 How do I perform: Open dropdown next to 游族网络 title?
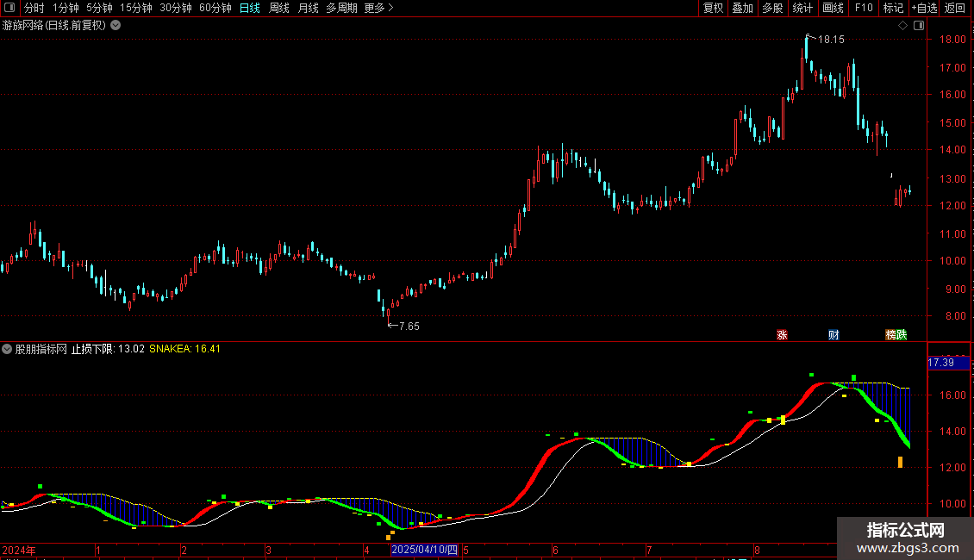116,26
